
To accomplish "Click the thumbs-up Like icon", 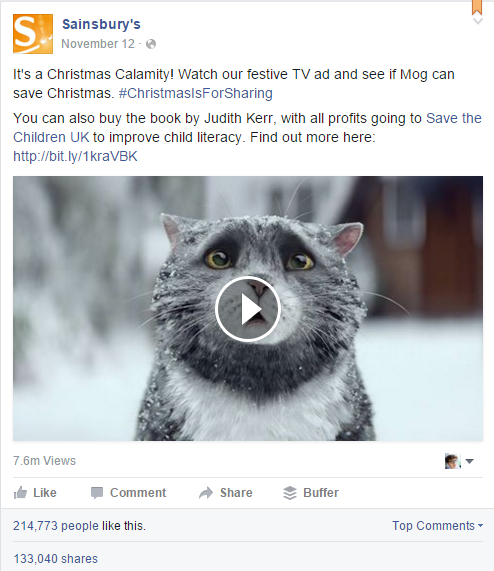I will (20, 493).
